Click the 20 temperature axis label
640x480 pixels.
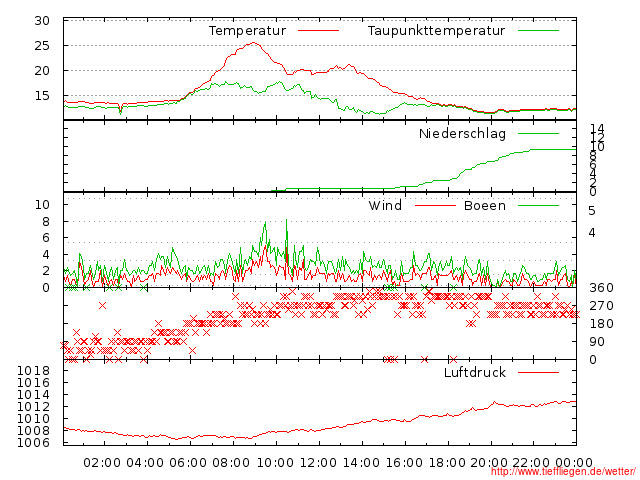[x=42, y=71]
